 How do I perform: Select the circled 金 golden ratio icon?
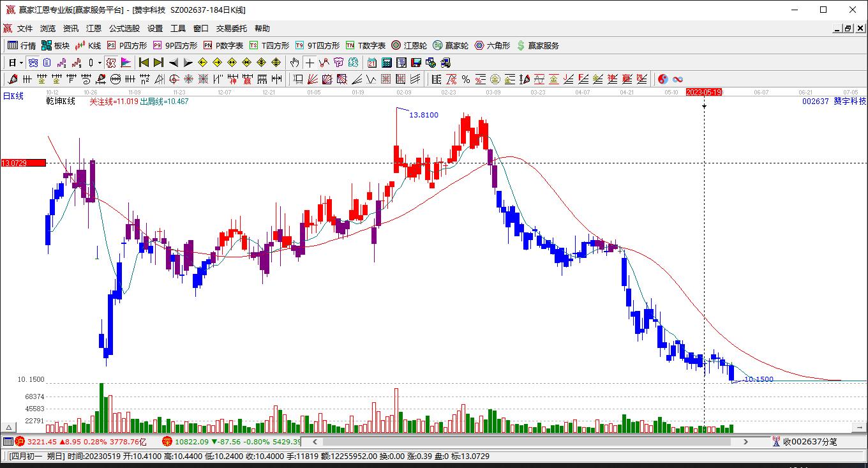(x=495, y=79)
